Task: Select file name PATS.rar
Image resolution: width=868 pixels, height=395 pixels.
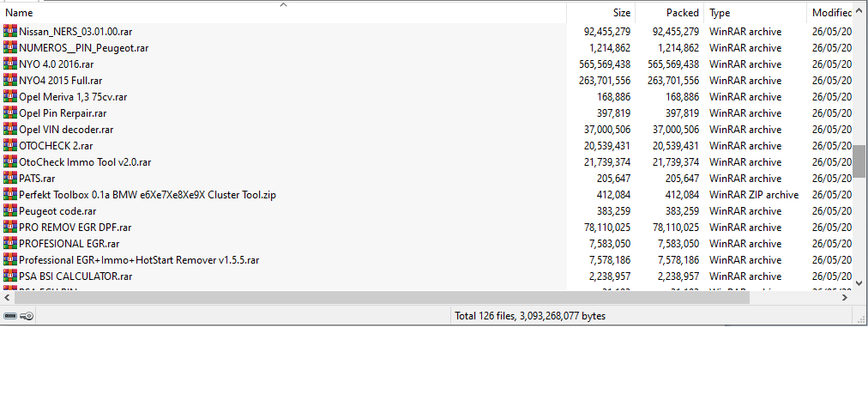Action: click(37, 179)
